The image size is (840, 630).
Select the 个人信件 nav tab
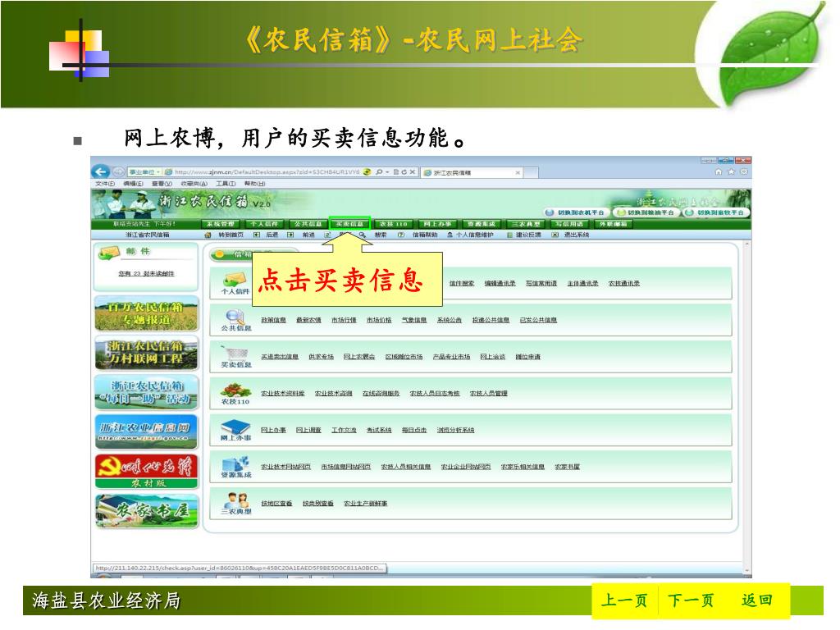click(263, 224)
